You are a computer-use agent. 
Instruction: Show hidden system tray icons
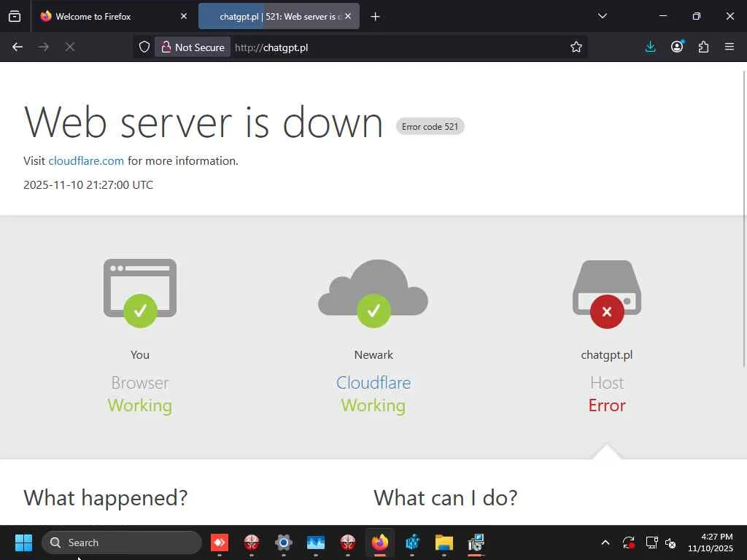coord(605,542)
